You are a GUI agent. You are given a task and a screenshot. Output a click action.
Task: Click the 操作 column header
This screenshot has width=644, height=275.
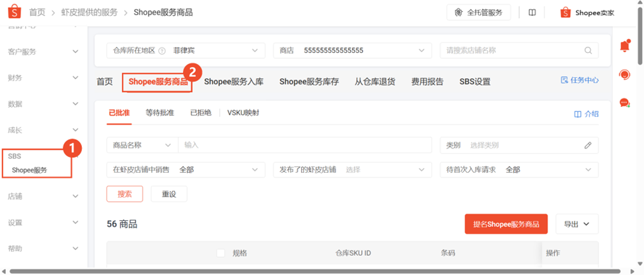[553, 253]
